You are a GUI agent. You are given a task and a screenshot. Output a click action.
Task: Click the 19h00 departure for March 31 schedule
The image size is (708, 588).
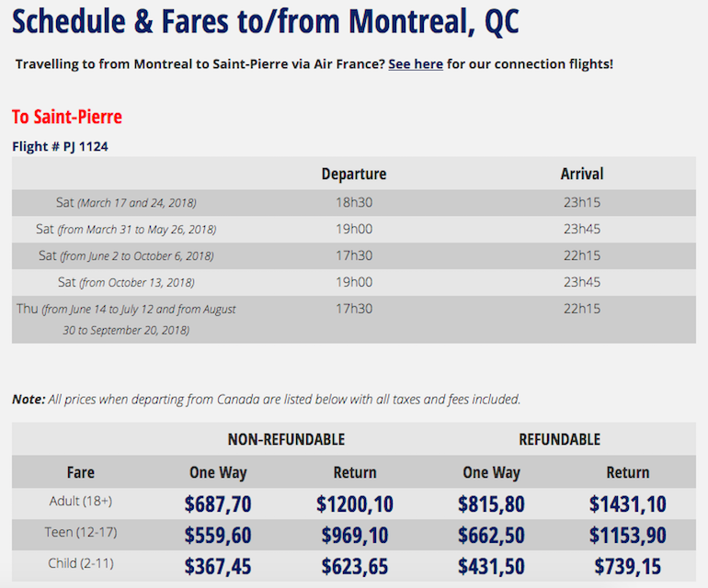point(354,230)
